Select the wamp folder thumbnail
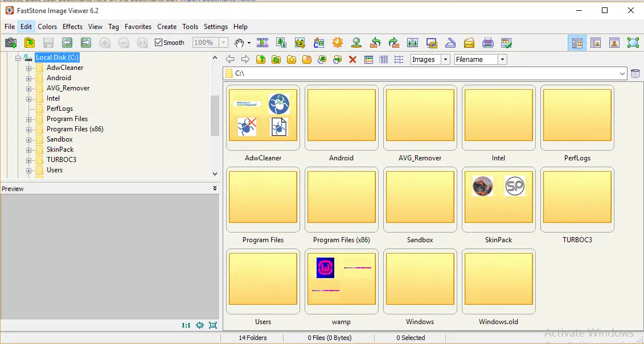Viewport: 644px width, 344px height. [341, 281]
